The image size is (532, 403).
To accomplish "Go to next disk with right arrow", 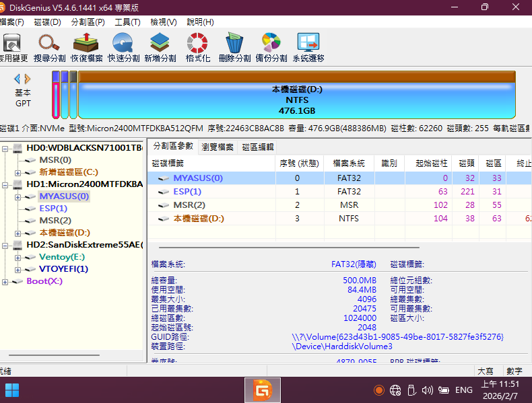I will (x=28, y=79).
